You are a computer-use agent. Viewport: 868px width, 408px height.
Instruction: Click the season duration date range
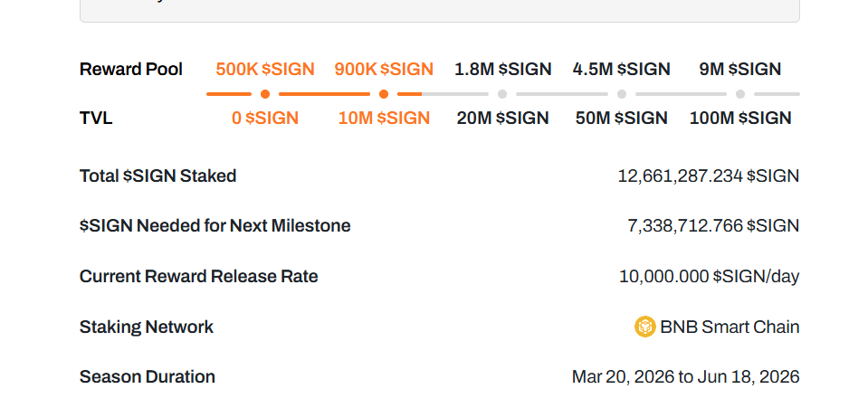[x=685, y=376]
